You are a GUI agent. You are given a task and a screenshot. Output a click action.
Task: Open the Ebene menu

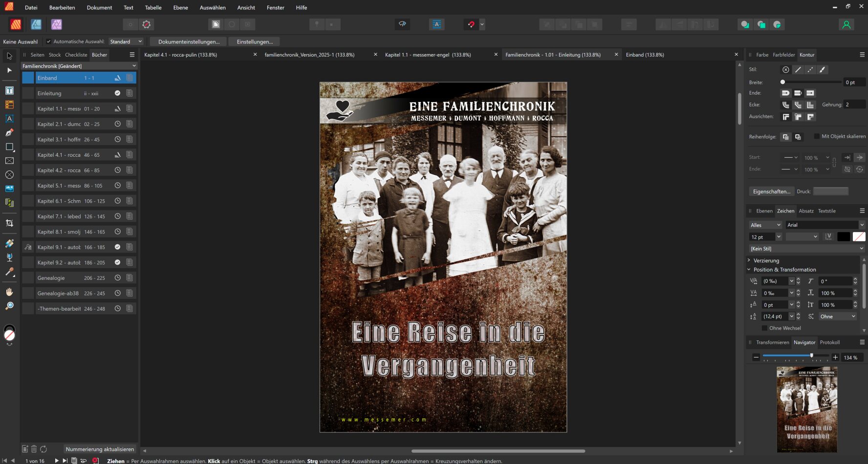point(180,7)
